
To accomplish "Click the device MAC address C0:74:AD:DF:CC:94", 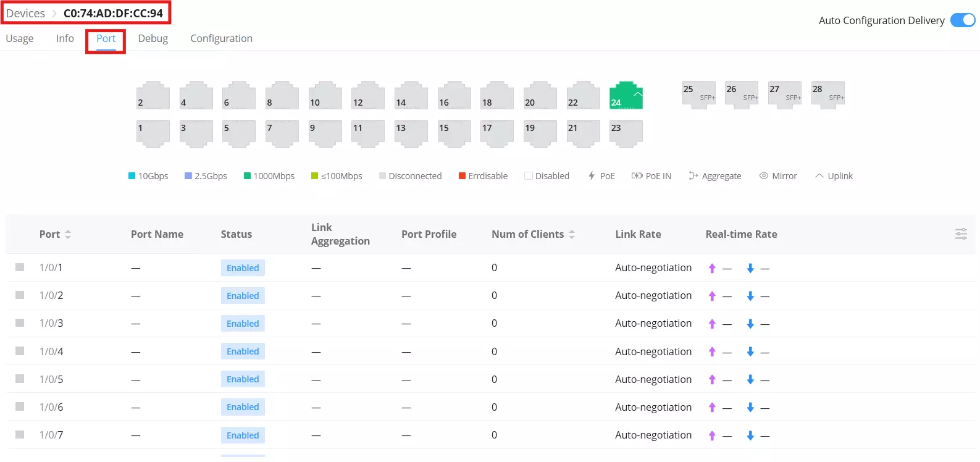I will (114, 13).
